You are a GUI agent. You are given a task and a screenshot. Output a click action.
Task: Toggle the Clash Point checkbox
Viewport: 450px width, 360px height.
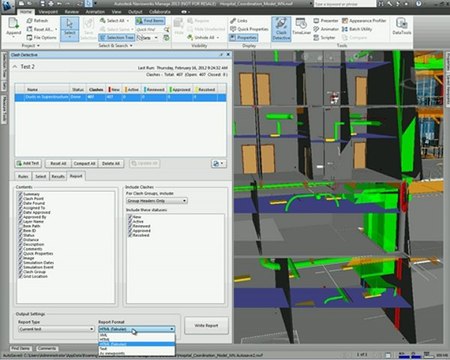pos(20,199)
